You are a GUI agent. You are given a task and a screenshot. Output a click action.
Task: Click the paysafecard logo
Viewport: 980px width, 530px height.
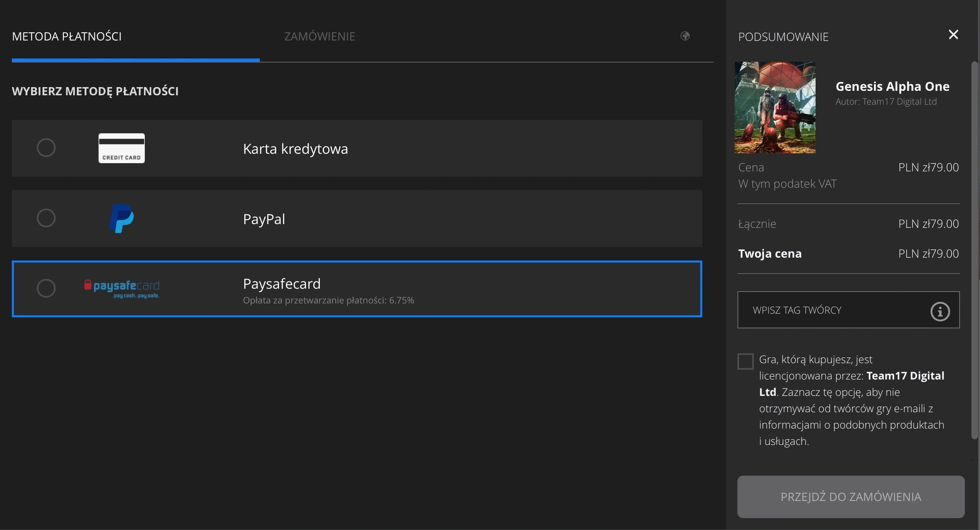(121, 289)
